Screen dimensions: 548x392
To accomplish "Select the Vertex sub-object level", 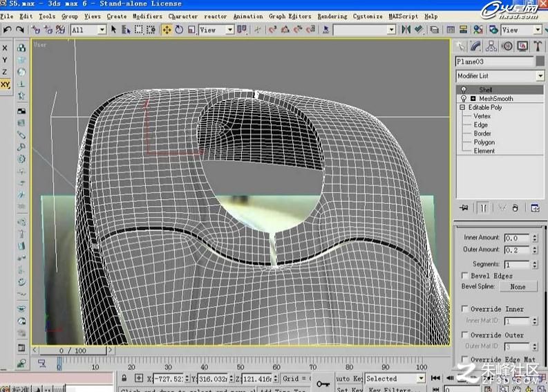I will pyautogui.click(x=482, y=116).
